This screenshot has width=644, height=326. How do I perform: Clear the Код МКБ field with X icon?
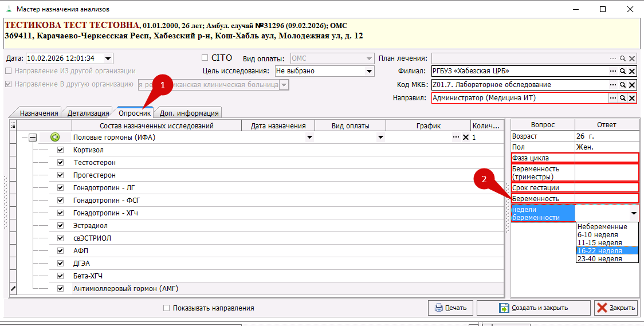click(632, 85)
